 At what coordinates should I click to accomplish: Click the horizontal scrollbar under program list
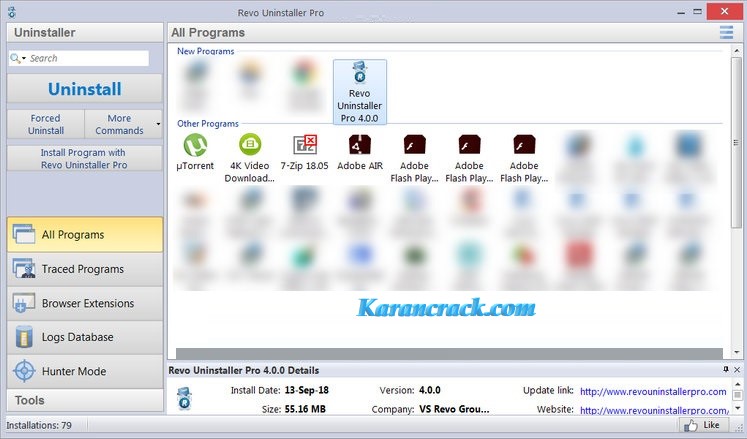449,353
